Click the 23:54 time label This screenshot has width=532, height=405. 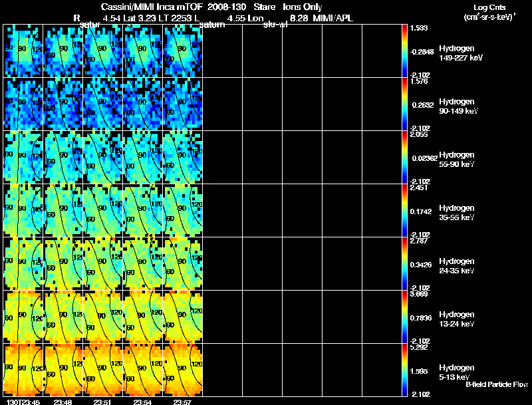tap(142, 402)
